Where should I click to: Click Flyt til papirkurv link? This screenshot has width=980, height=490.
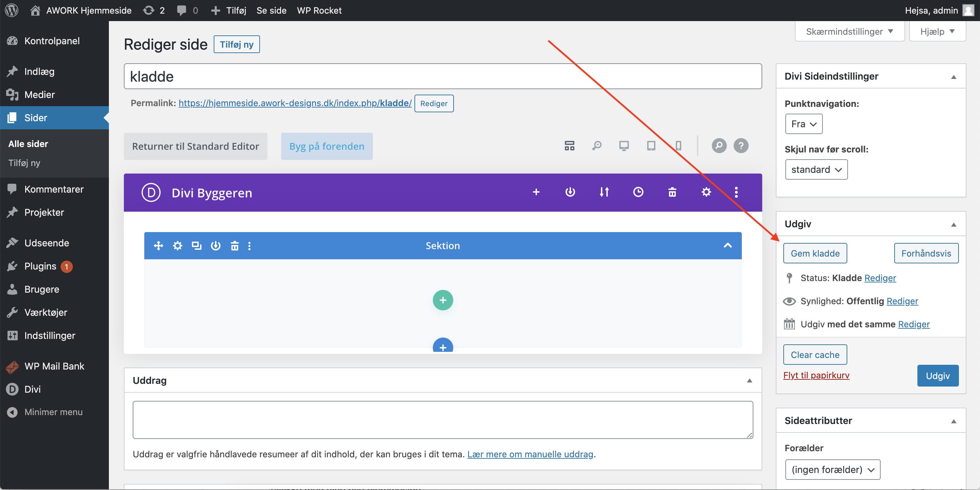[816, 375]
